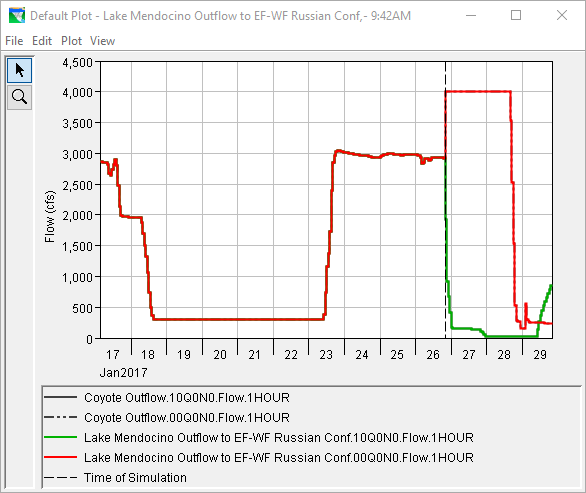This screenshot has width=586, height=493.
Task: Activate the magnifier zoom tool
Action: (19, 97)
